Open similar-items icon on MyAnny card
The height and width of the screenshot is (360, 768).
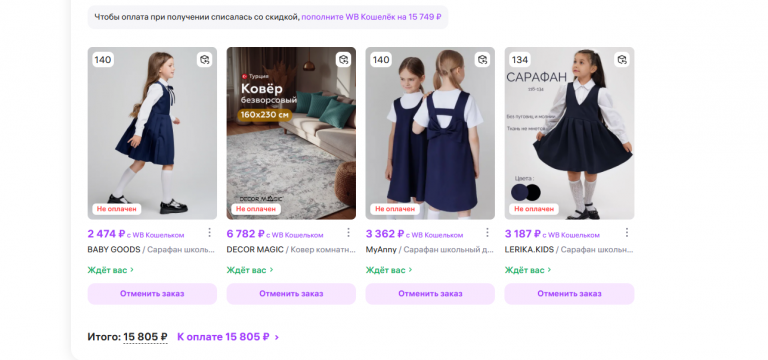pyautogui.click(x=482, y=60)
